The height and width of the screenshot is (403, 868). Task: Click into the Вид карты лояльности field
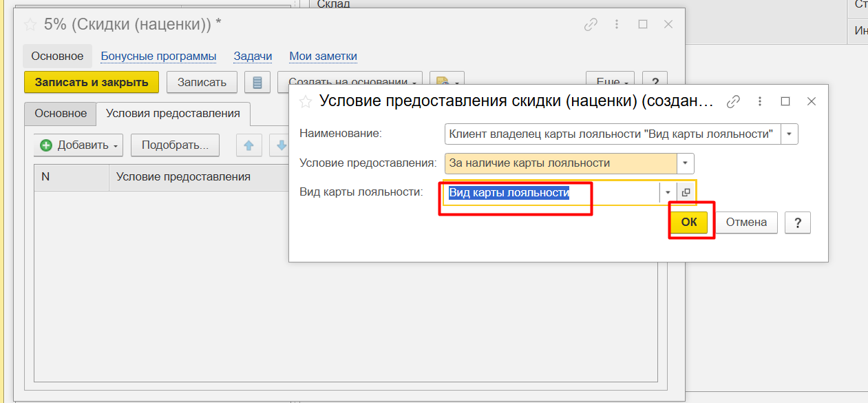551,193
